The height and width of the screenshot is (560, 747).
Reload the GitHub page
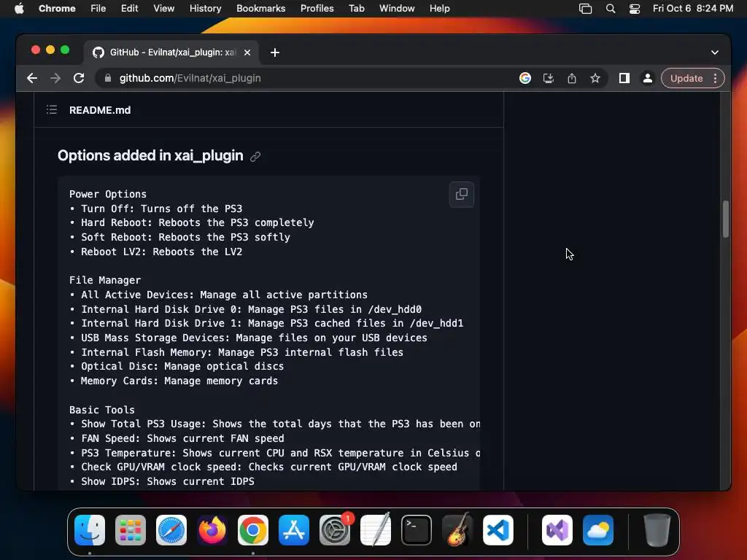pos(79,78)
